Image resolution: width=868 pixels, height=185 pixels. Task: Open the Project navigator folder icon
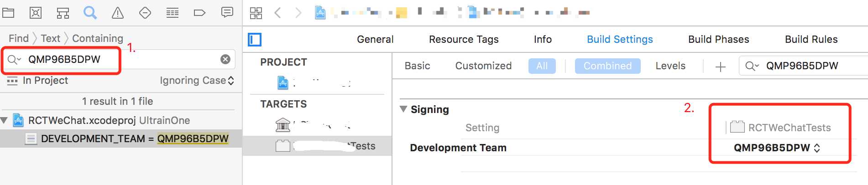pyautogui.click(x=8, y=13)
